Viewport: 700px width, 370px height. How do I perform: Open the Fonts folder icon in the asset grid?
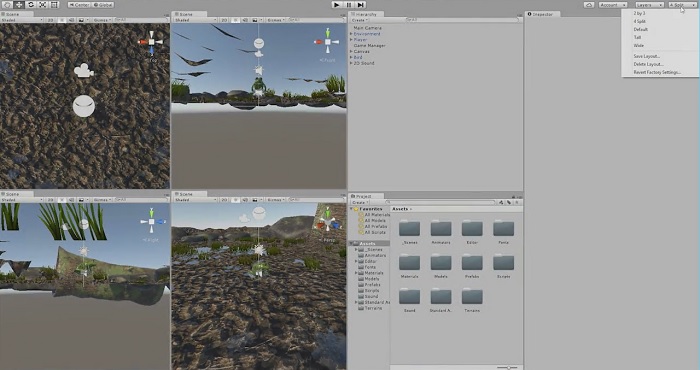504,229
